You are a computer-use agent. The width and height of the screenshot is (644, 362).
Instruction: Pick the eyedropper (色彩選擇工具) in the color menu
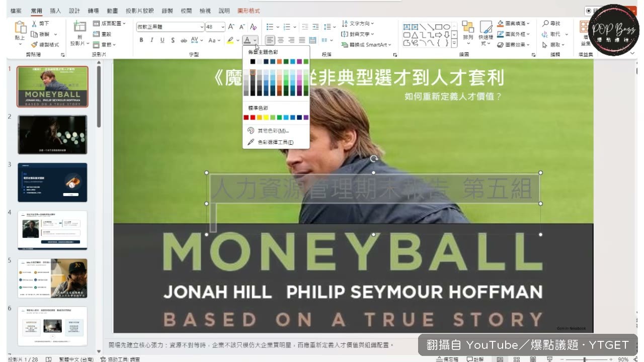[x=251, y=142]
